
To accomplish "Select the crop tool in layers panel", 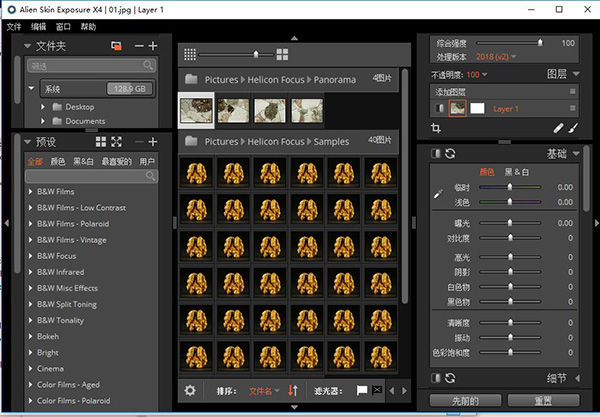I will 435,129.
